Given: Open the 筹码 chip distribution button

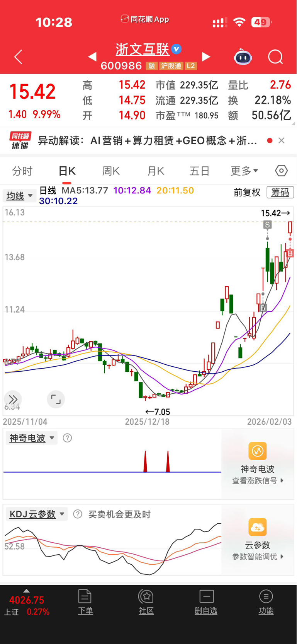Looking at the screenshot, I should [280, 192].
